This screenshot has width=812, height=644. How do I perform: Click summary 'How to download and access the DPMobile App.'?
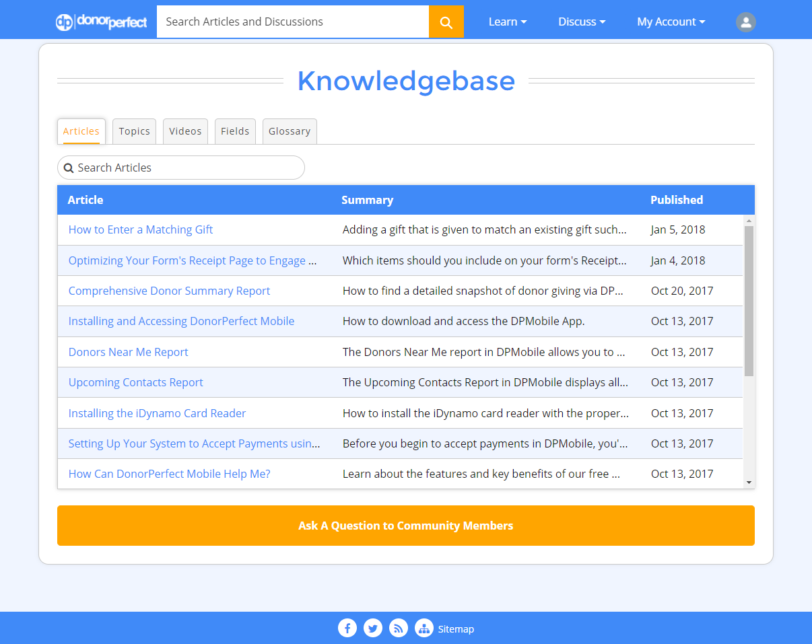pos(463,321)
